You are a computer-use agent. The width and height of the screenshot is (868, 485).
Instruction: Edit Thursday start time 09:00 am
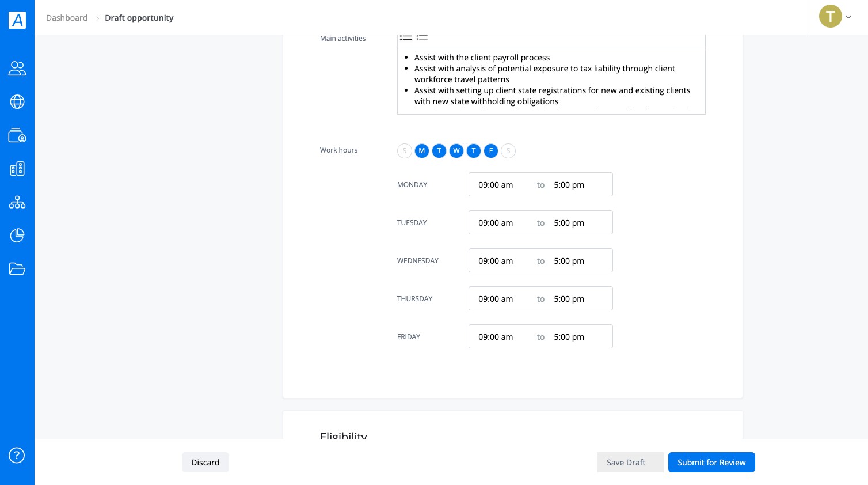pos(496,299)
